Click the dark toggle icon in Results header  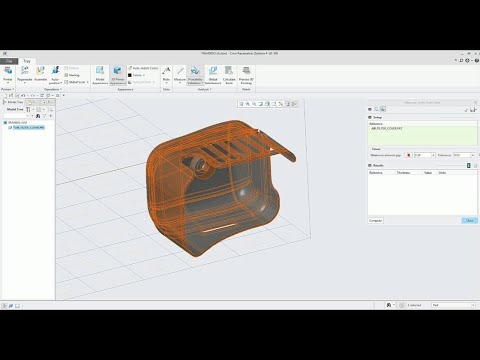click(469, 165)
